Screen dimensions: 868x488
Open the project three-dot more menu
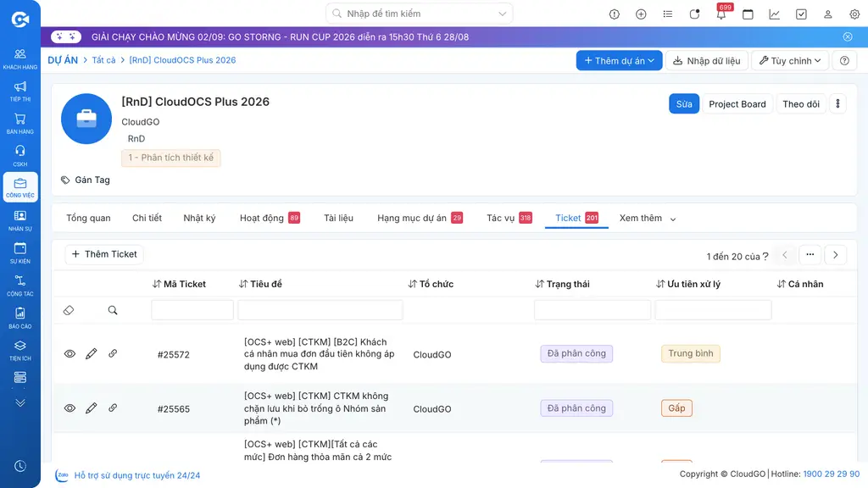coord(837,104)
